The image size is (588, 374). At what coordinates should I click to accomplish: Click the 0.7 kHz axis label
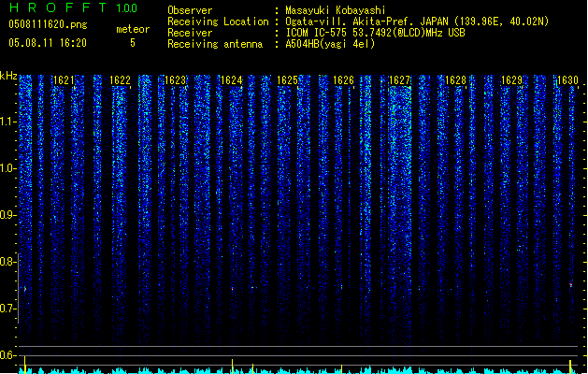7,309
